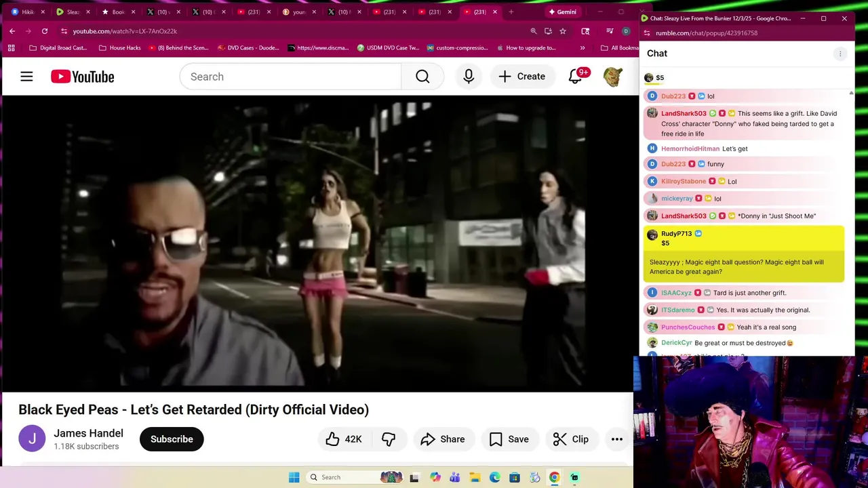Image resolution: width=868 pixels, height=488 pixels.
Task: Open Digital Broad Cast bookmark folder
Action: click(x=58, y=47)
